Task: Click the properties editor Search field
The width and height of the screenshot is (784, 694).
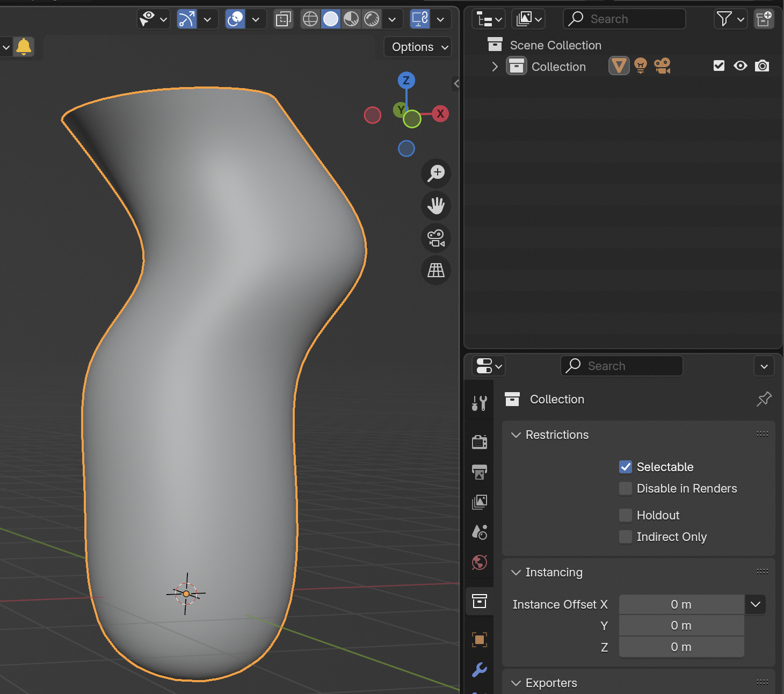Action: pos(622,366)
